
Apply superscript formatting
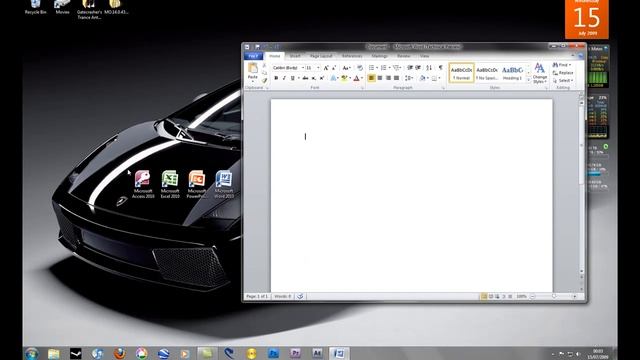(322, 78)
